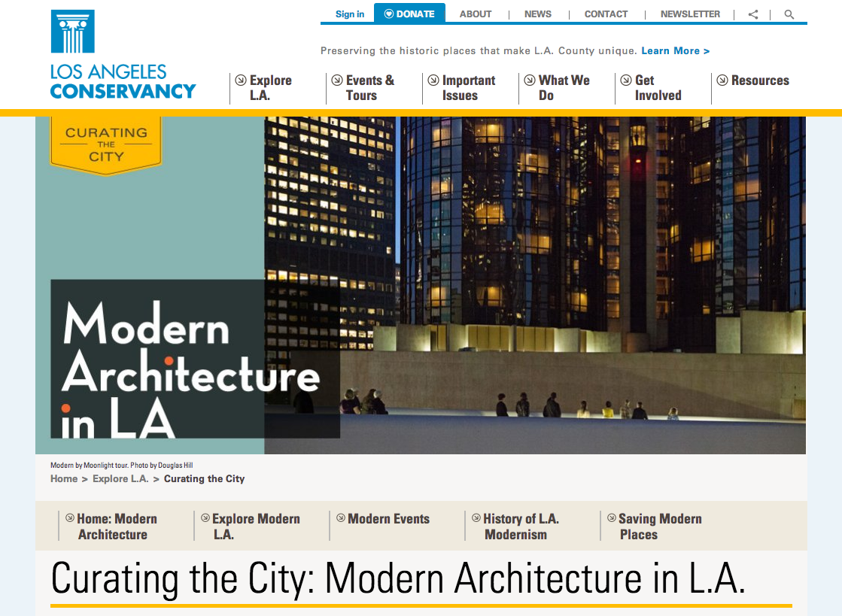Click Explore L.A. in the breadcrumb
The image size is (842, 616).
pos(120,478)
